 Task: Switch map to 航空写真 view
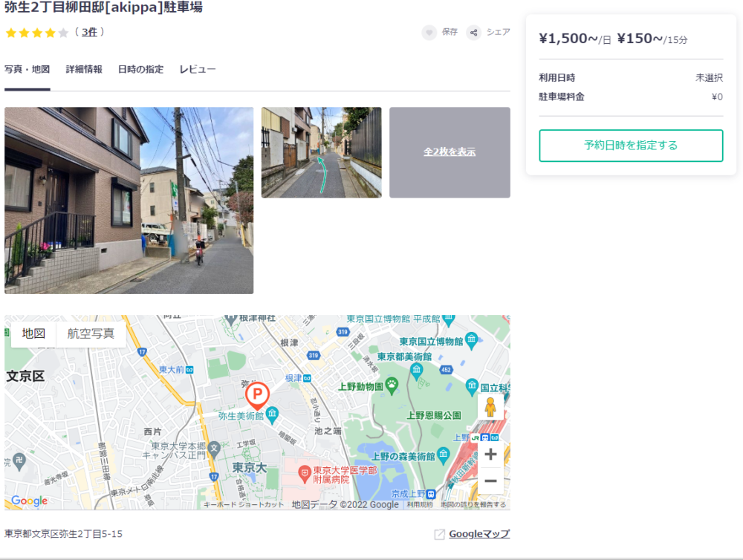click(x=91, y=333)
